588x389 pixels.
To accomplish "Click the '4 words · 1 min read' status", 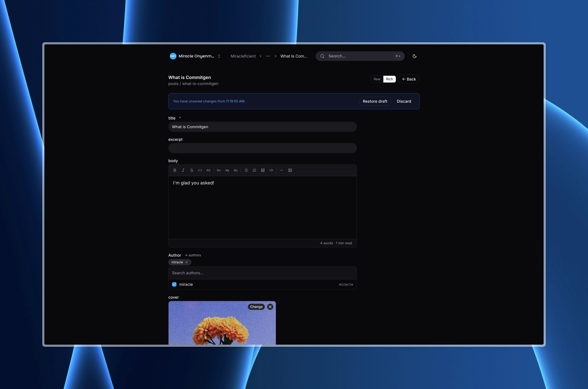I will pos(336,243).
